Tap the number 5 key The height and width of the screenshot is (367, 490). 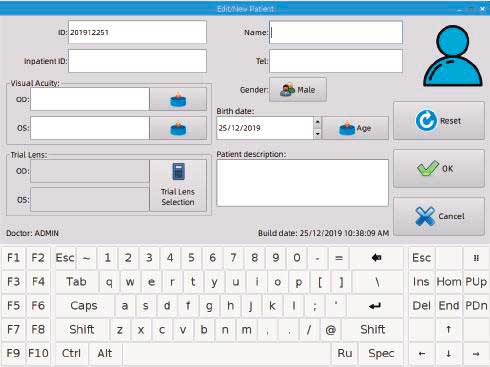tap(191, 258)
